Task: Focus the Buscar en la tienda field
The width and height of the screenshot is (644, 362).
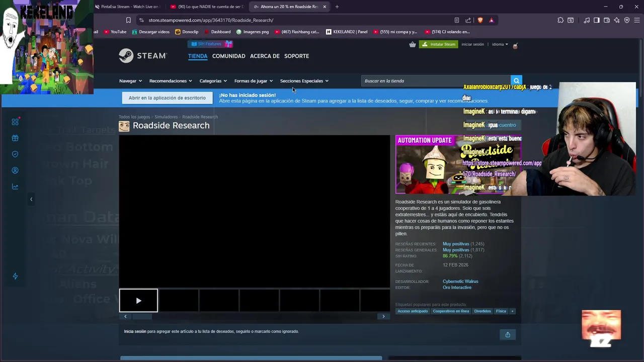Action: [x=436, y=80]
